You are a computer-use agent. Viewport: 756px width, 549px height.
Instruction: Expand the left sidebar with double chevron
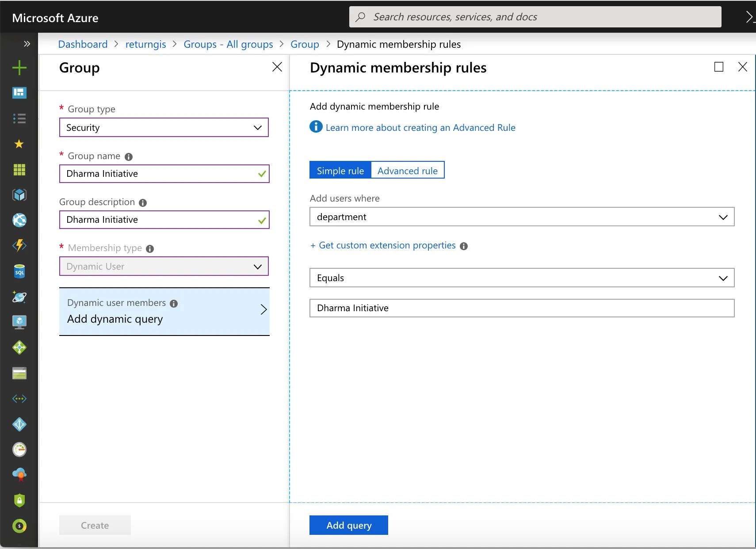27,44
